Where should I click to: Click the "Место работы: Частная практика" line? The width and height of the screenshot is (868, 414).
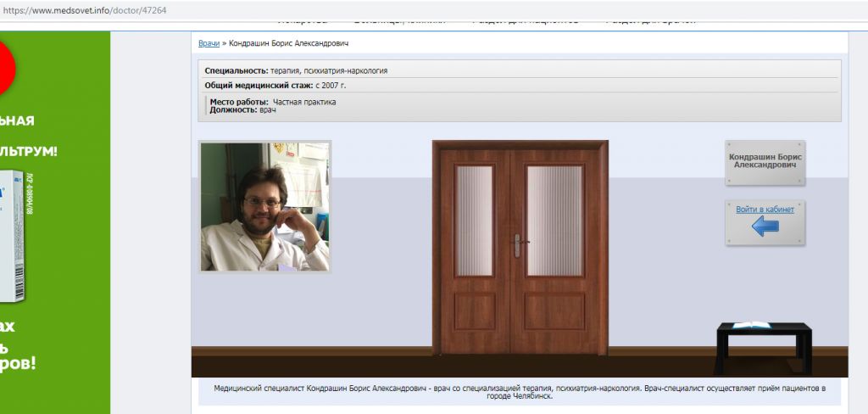pos(273,102)
